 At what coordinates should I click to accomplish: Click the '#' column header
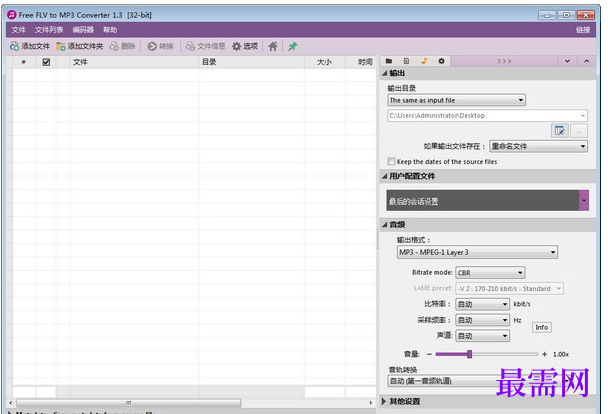coord(24,62)
